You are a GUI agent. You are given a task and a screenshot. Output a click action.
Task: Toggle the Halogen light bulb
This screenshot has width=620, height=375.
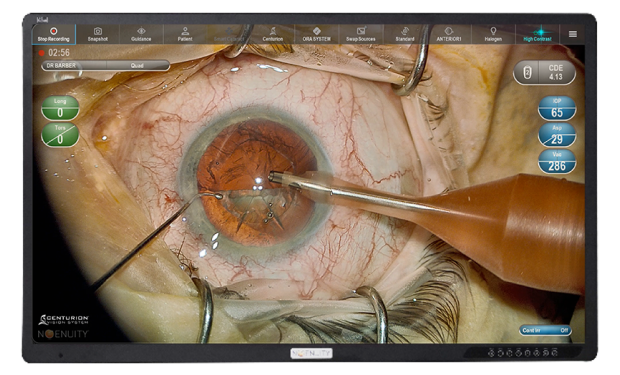click(x=493, y=34)
